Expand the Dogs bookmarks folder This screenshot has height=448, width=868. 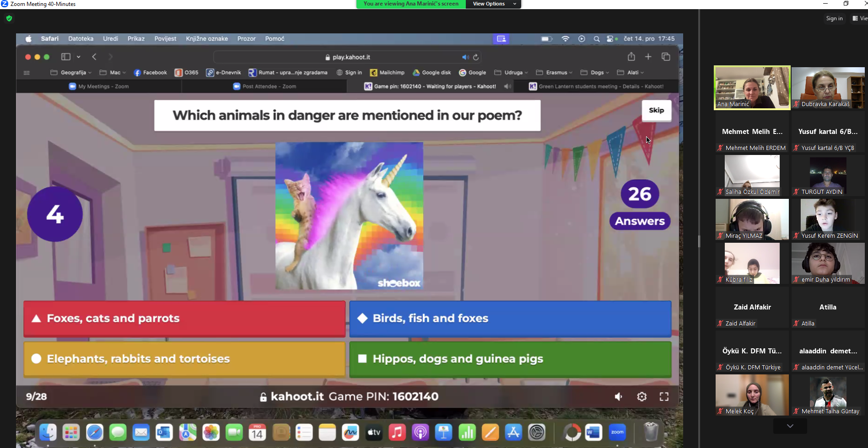click(x=594, y=73)
